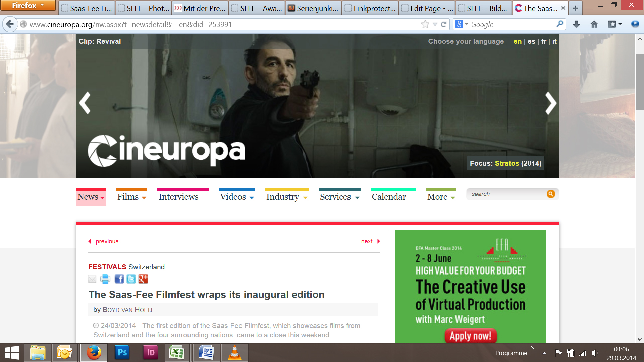644x362 pixels.
Task: Click the orange search magnifier icon
Action: point(550,194)
